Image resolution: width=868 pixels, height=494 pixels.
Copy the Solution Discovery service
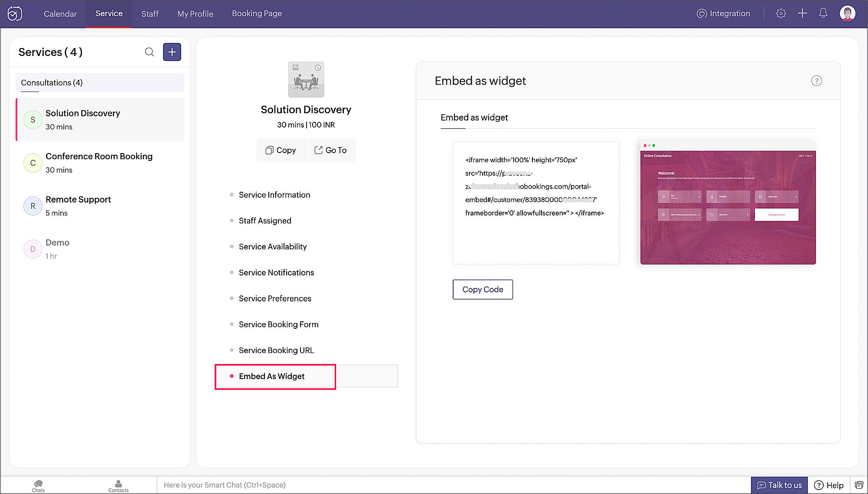(281, 150)
